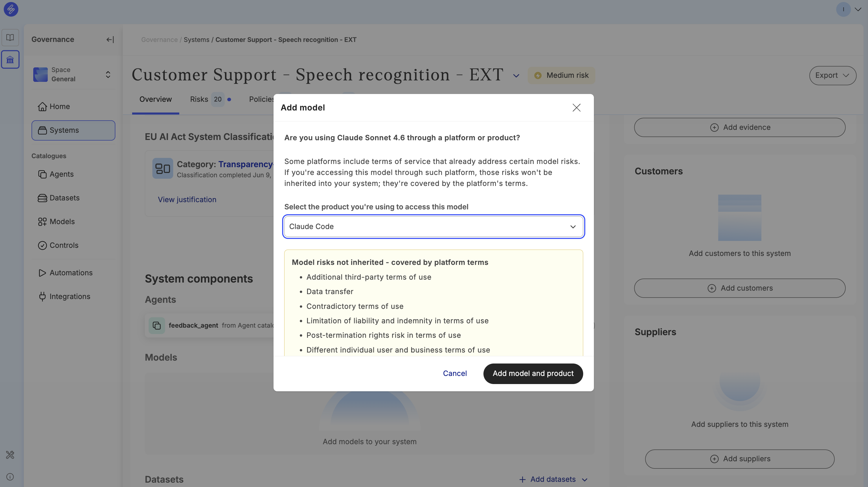Click the app logo icon in top-left corner
Screen dimensions: 868x487
click(x=11, y=9)
